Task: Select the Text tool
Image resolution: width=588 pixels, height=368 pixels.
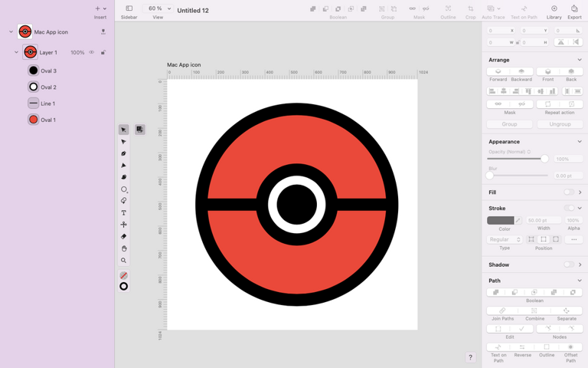Action: (123, 212)
